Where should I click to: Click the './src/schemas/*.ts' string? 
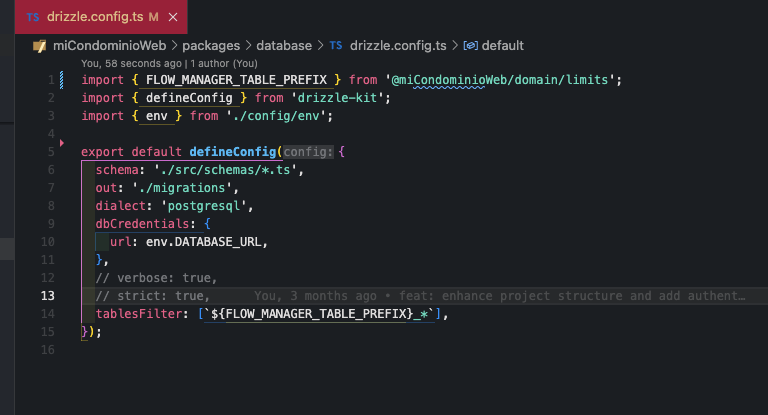click(x=225, y=170)
